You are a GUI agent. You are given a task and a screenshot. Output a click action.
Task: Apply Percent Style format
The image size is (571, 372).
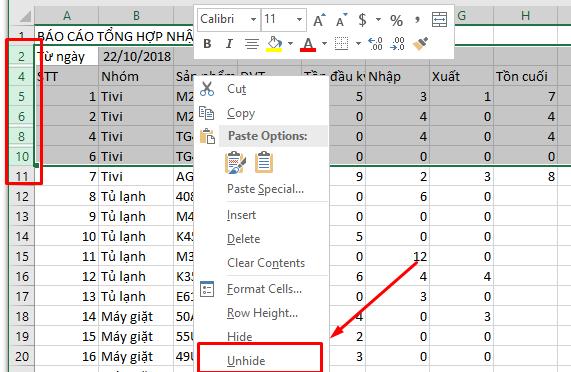(x=396, y=20)
